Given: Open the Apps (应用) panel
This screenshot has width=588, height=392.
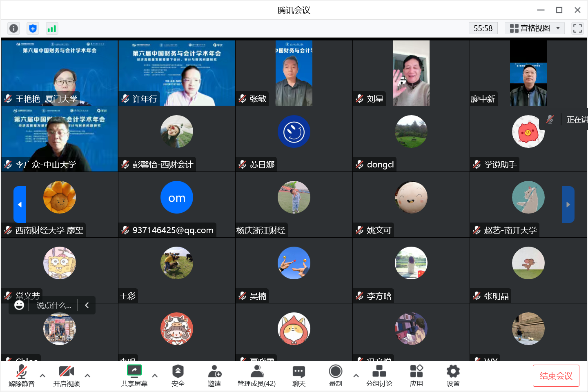Looking at the screenshot, I should [416, 376].
